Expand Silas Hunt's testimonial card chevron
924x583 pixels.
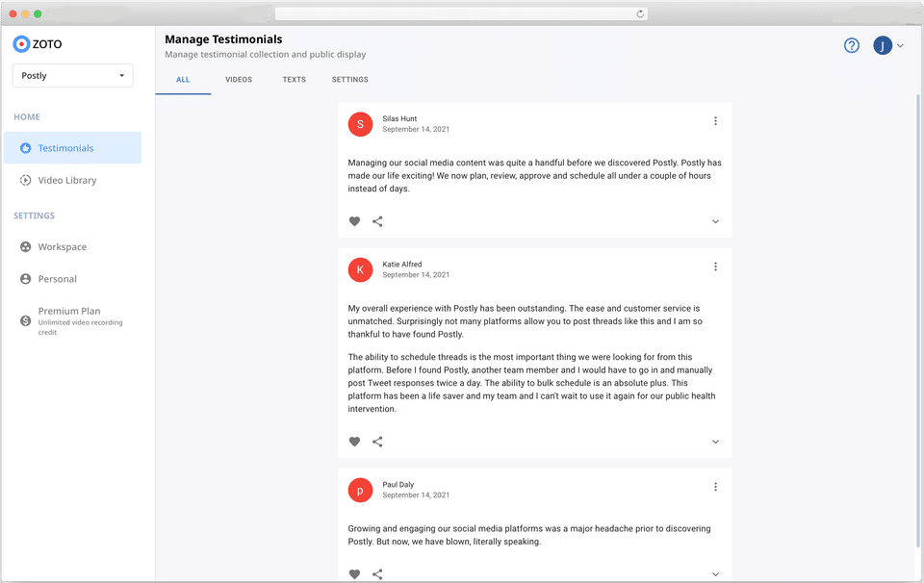pyautogui.click(x=715, y=221)
